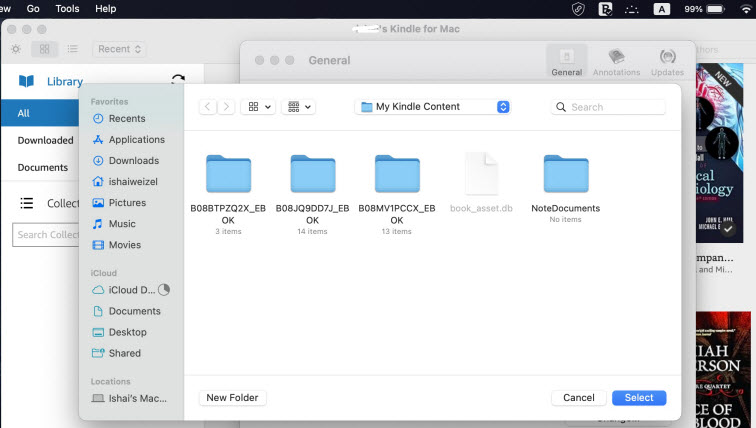Open Movies in sidebar
The width and height of the screenshot is (756, 428).
124,245
